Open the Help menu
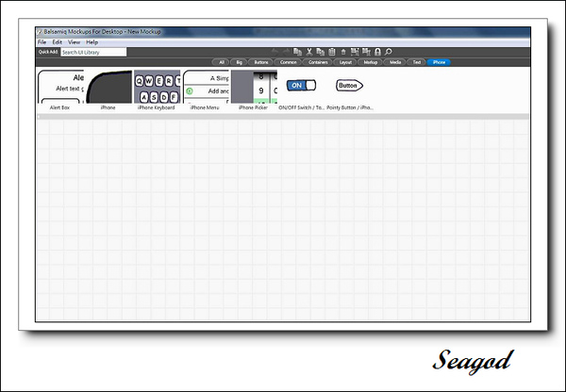Screen dimensions: 566x392 [92, 42]
